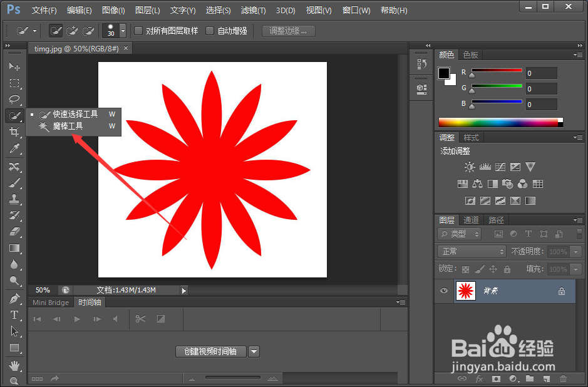
Task: Add a Curves adjustment
Action: (500, 167)
